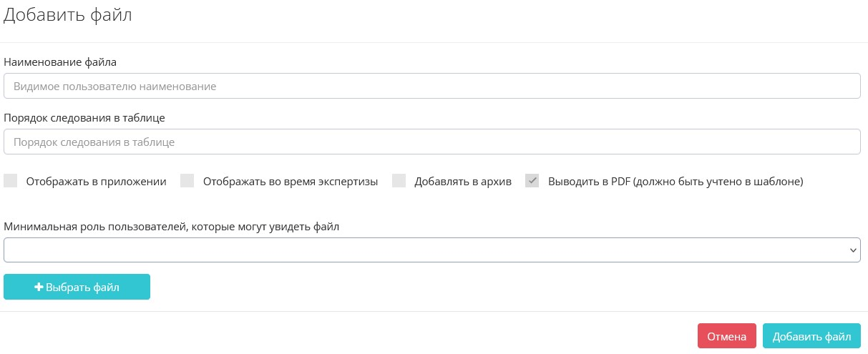Click the red Отмена button
This screenshot has height=354, width=868.
click(726, 336)
